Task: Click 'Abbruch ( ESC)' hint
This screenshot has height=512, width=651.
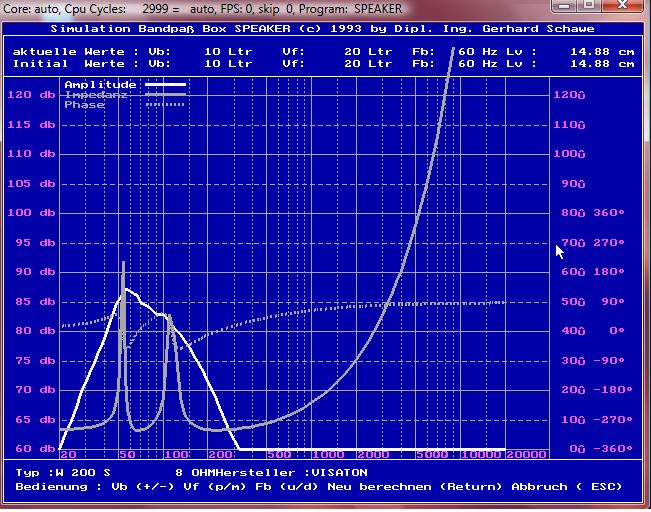Action: (x=567, y=486)
